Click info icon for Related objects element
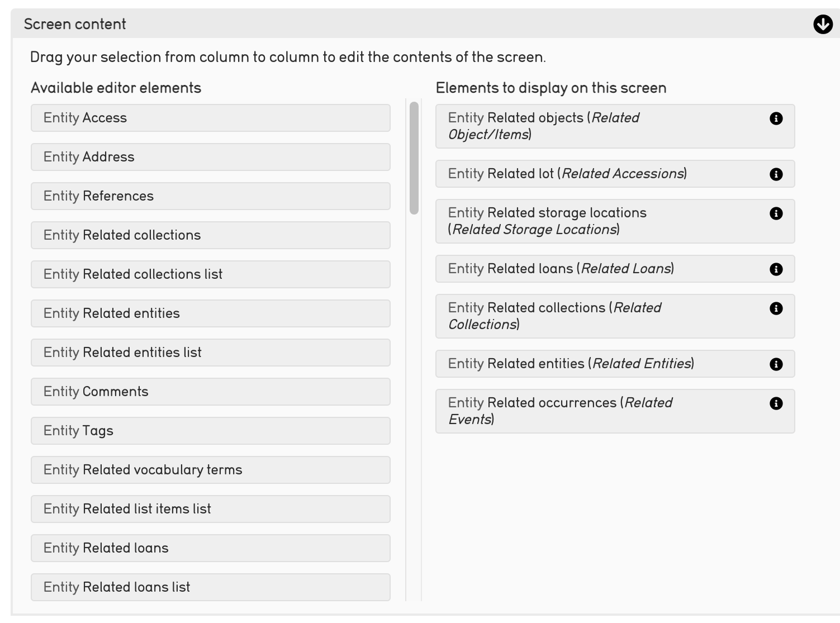The width and height of the screenshot is (840, 623). click(x=776, y=118)
